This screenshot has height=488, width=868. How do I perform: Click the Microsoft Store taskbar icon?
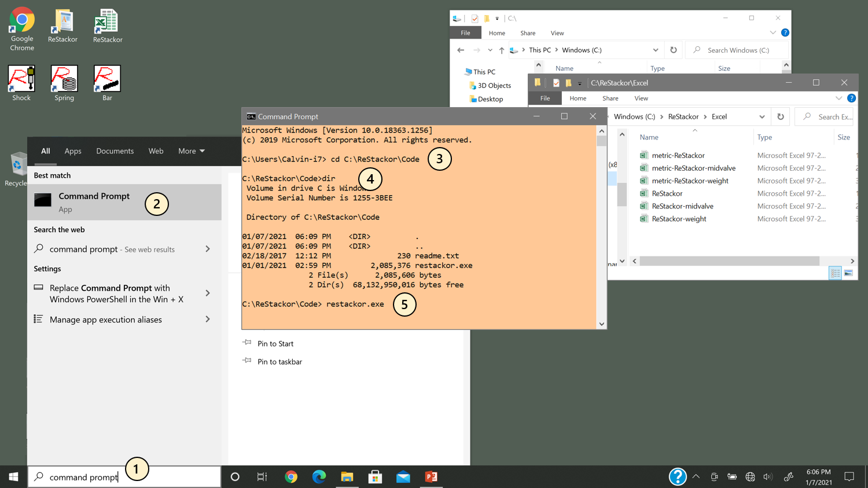click(x=375, y=476)
